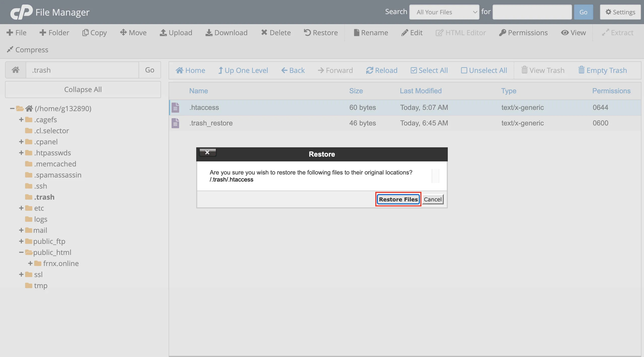Click the Rename toolbar button

371,32
